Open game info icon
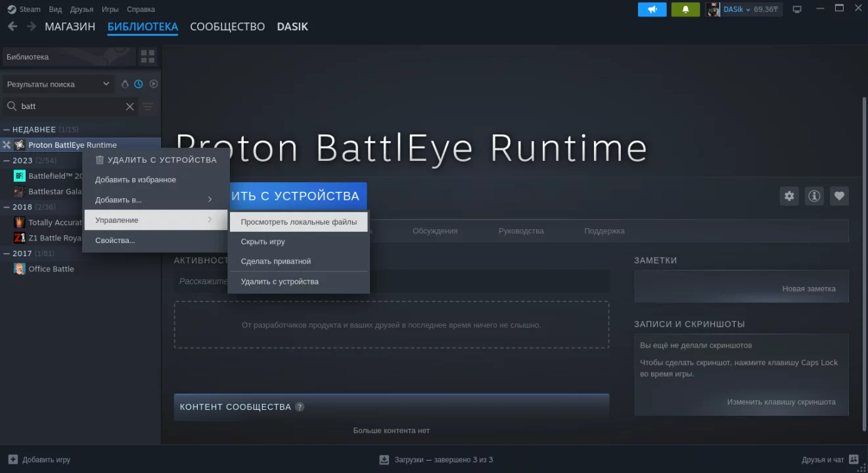The height and width of the screenshot is (473, 868). [814, 196]
